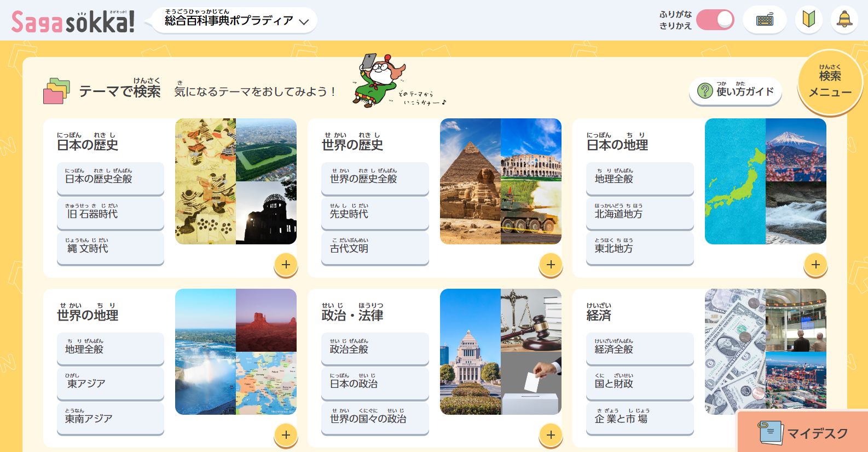This screenshot has height=452, width=868.
Task: Click the Diet building and gavel collage
Action: [501, 352]
